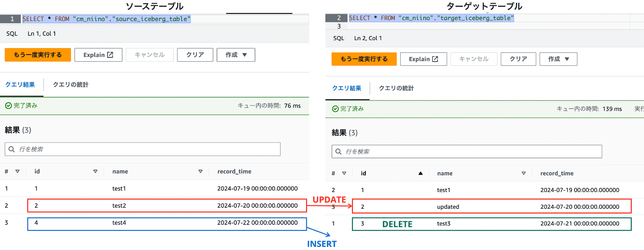Open Explain in source table panel
Screen dimensions: 644x250
tap(98, 55)
